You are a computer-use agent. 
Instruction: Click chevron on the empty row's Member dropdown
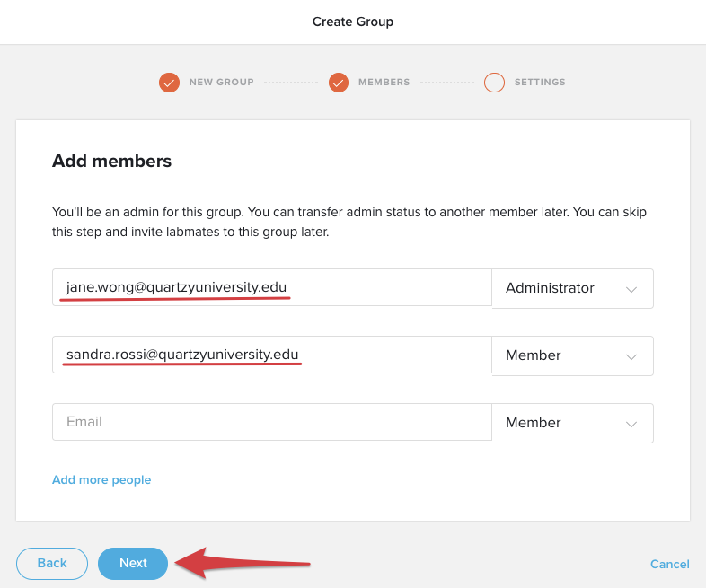tap(631, 424)
